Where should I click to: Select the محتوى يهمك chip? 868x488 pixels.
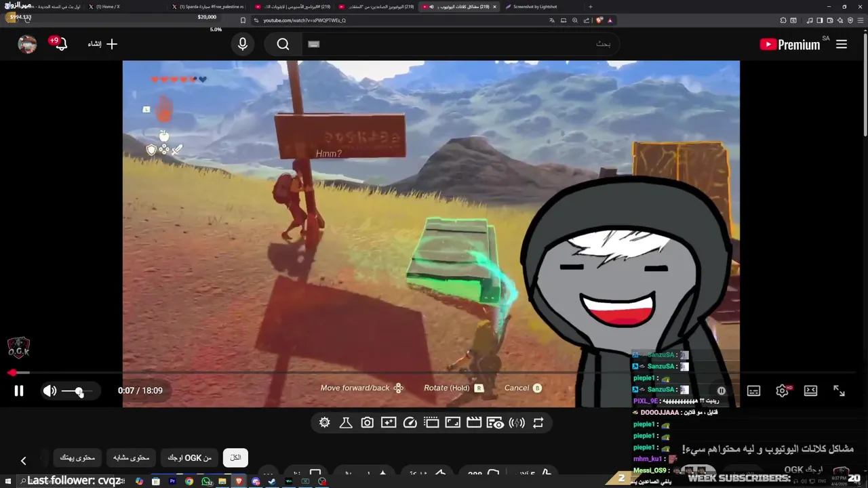click(77, 457)
